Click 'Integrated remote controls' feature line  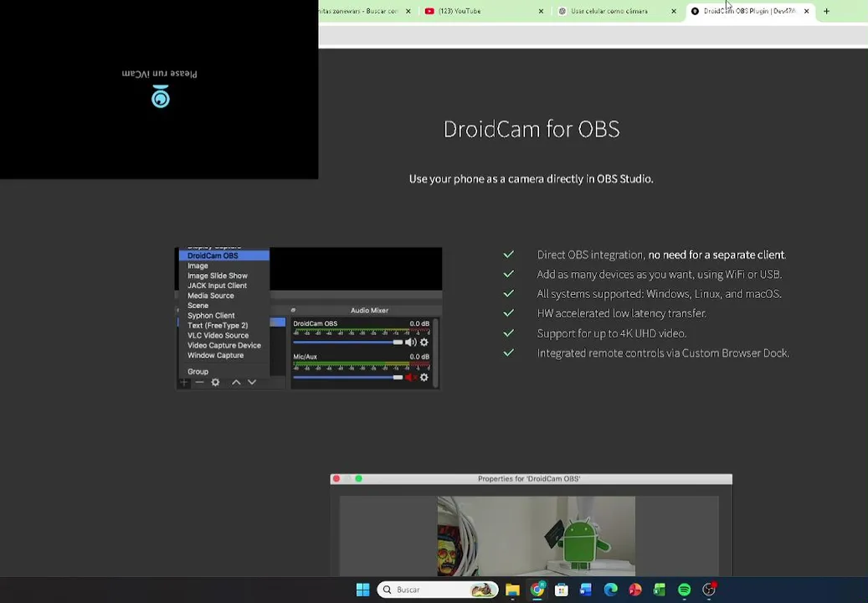point(663,353)
